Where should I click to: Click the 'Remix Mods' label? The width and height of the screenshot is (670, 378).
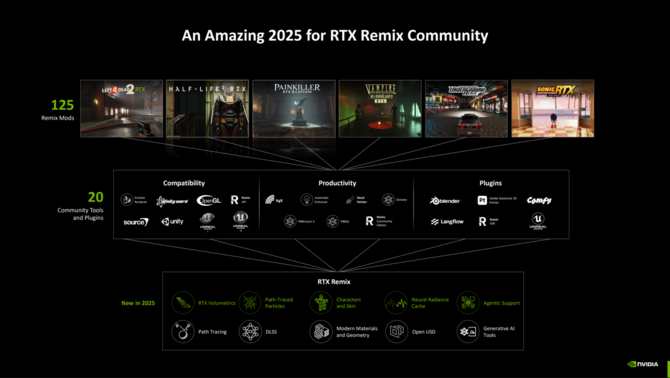(58, 118)
